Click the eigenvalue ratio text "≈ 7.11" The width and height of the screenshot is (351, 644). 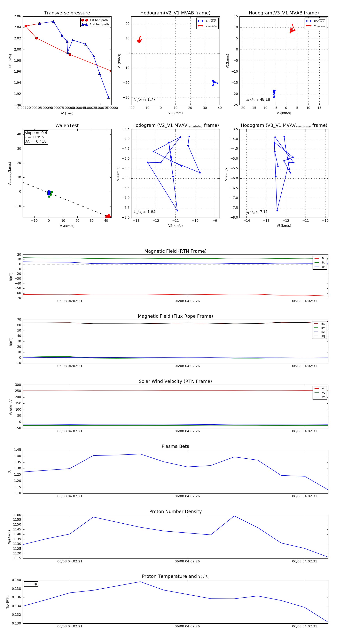257,212
